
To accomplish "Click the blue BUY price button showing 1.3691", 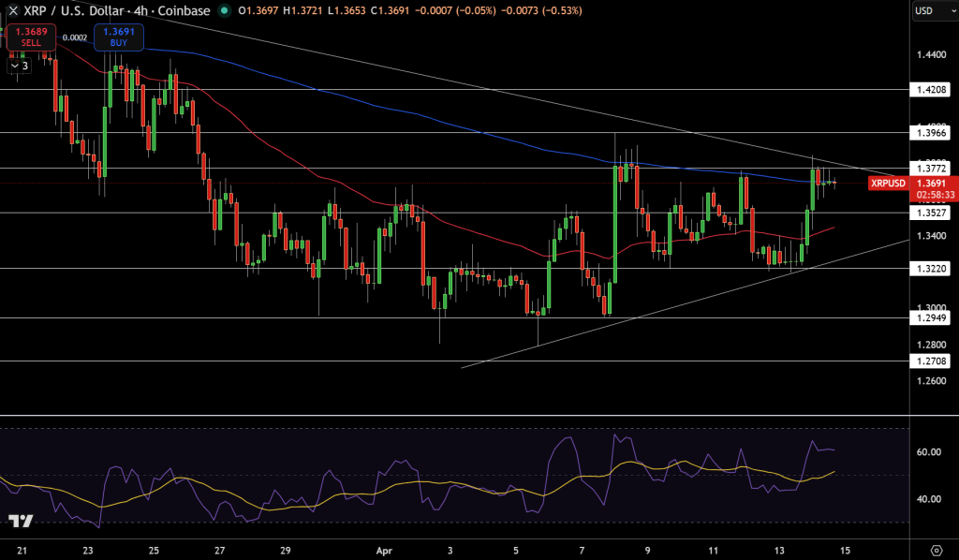I will pos(119,37).
